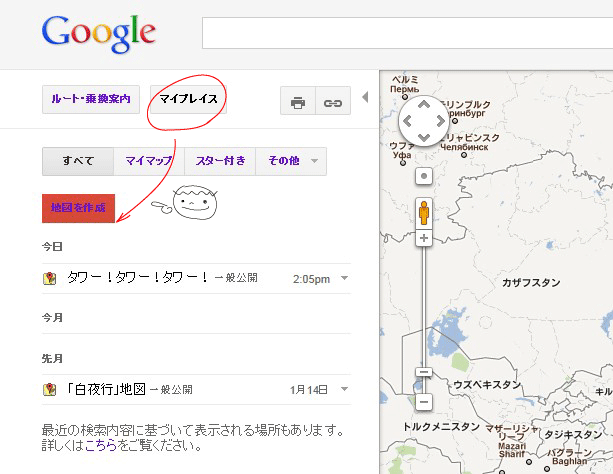
Task: Click the red 地図を作成 button
Action: coord(78,208)
